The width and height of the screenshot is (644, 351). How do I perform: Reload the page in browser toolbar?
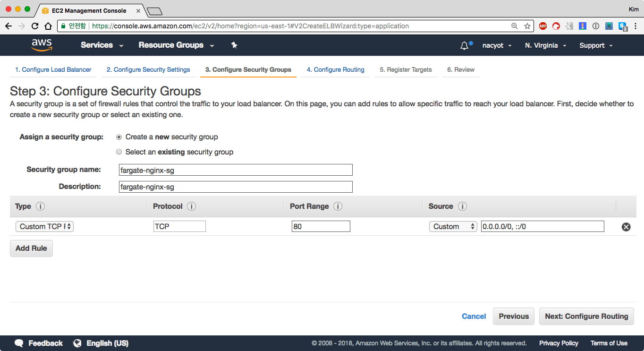click(x=35, y=26)
